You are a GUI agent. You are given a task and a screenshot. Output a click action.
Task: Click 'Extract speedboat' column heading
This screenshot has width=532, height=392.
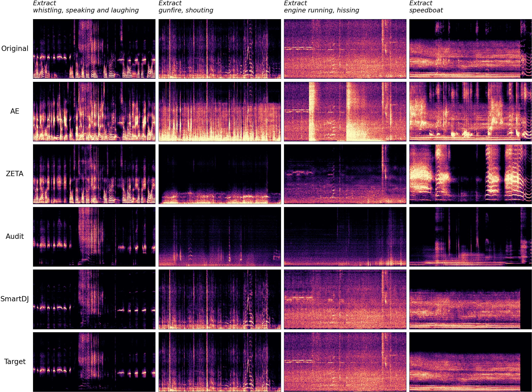[x=426, y=7]
